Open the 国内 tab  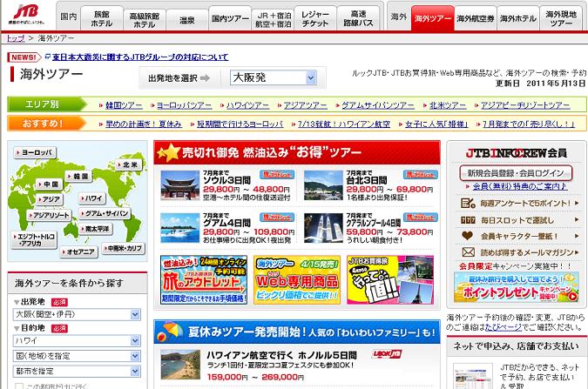pos(69,17)
